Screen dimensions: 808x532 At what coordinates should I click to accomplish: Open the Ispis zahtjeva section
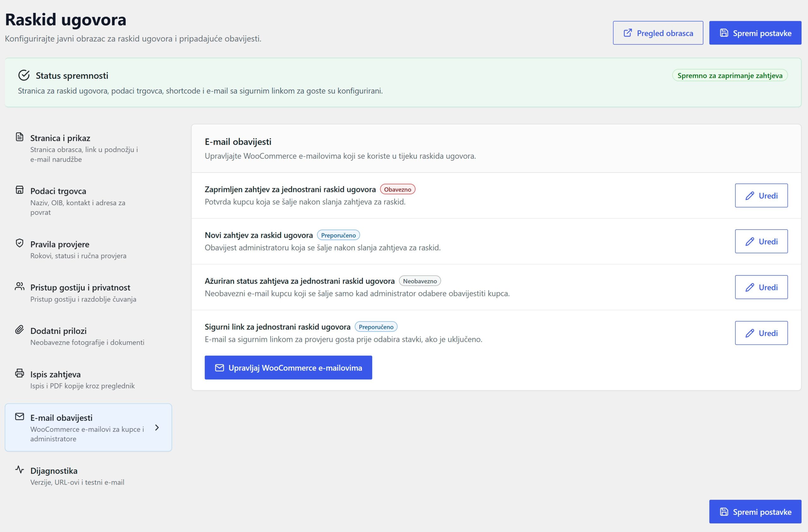88,380
